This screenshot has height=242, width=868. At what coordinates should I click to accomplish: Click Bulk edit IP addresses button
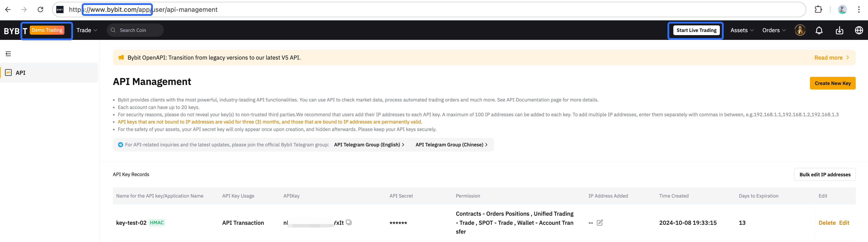[x=824, y=175]
